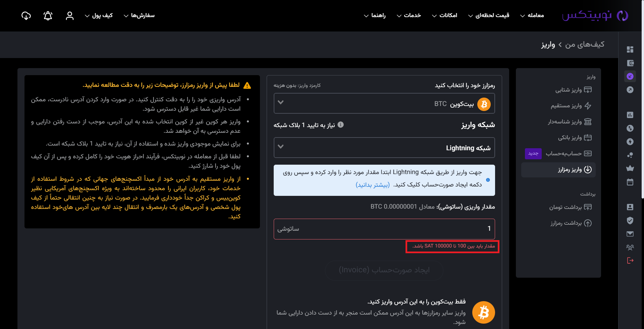Image resolution: width=644 pixels, height=329 pixels.
Task: Open the lightning bolt sidebar icon
Action: [630, 142]
